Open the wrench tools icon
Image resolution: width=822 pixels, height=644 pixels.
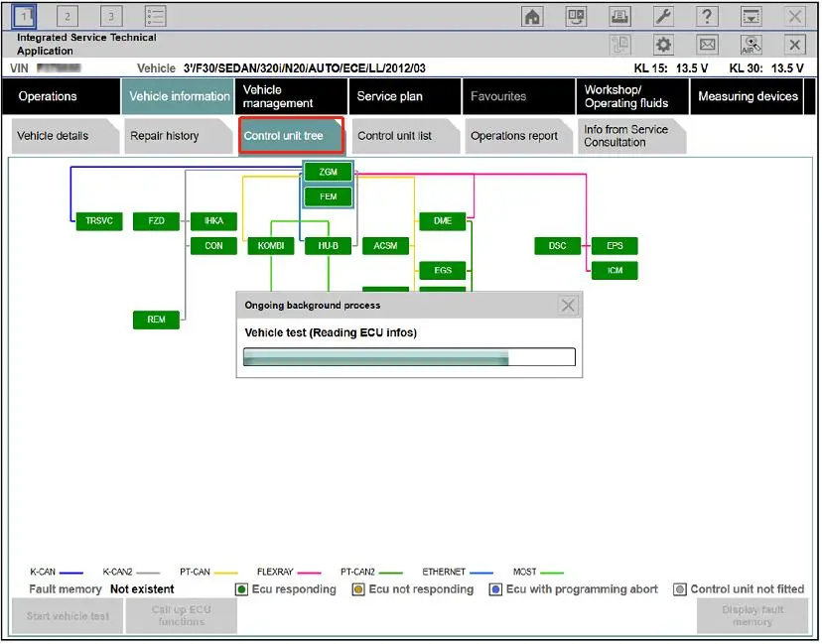[x=663, y=17]
